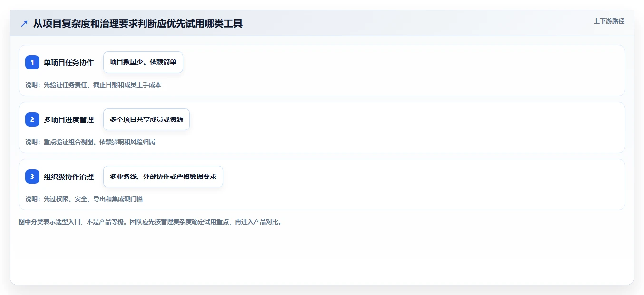Select the 多个项目共享成员或资源 tag

[x=146, y=119]
